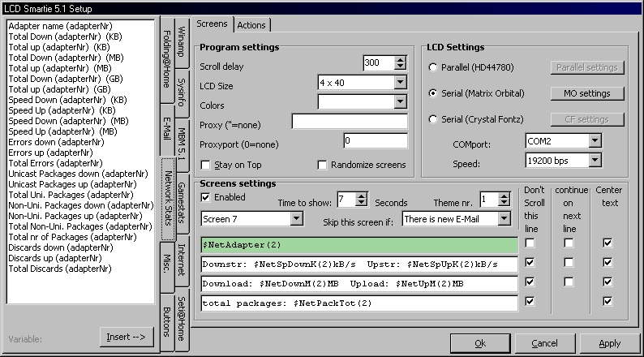
Task: Toggle Don't Scroll for total packages line
Action: [x=530, y=302]
